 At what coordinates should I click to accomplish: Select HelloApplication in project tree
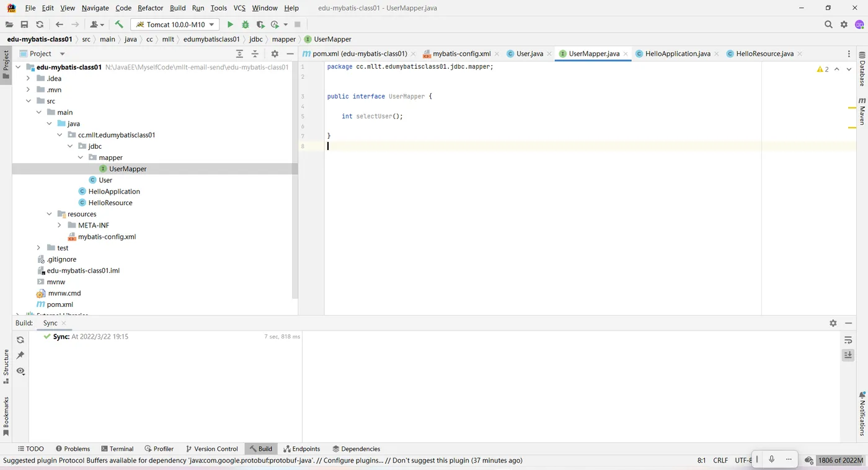click(x=114, y=192)
